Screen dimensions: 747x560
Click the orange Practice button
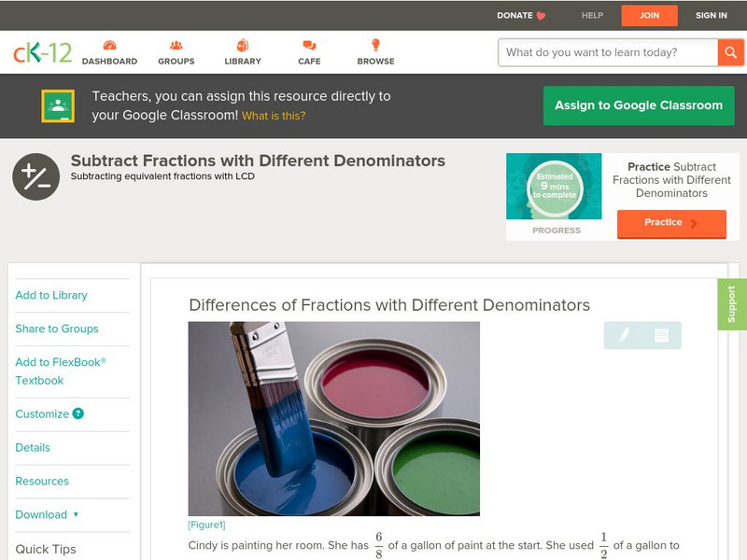[671, 223]
